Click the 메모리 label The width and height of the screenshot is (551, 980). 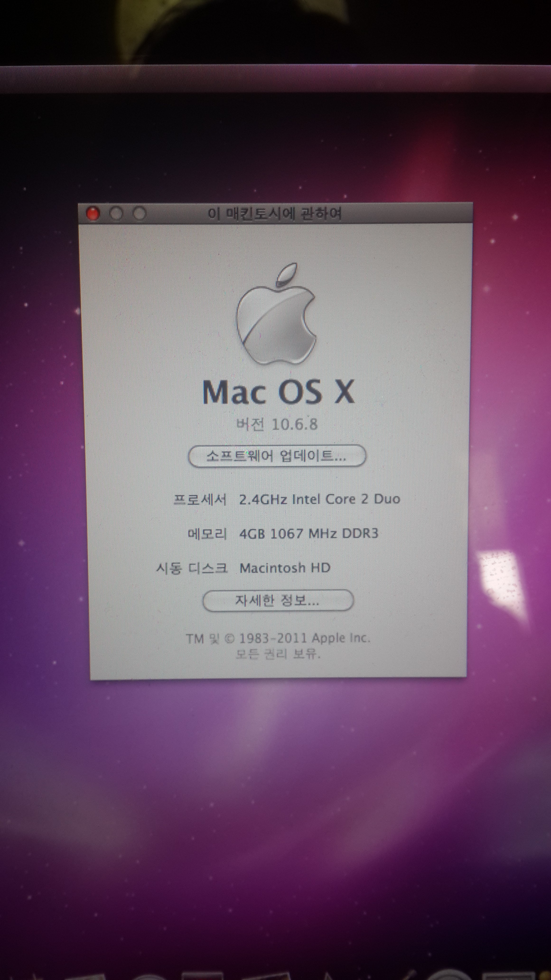(207, 534)
